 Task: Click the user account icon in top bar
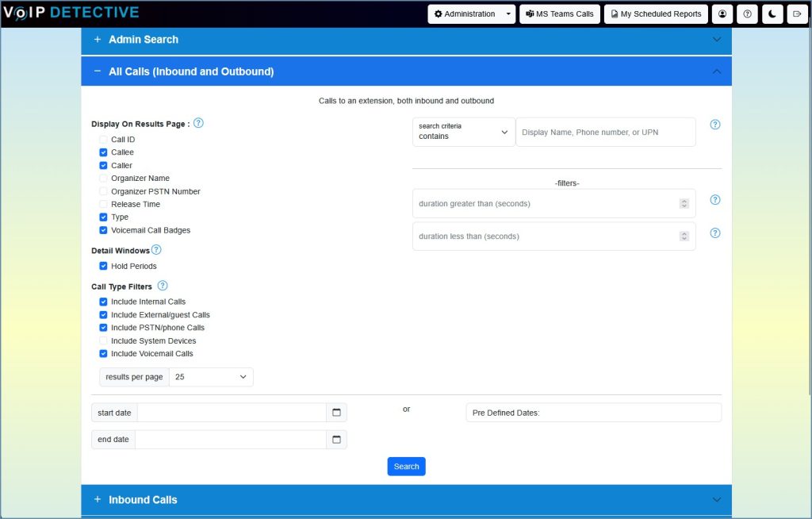(721, 13)
